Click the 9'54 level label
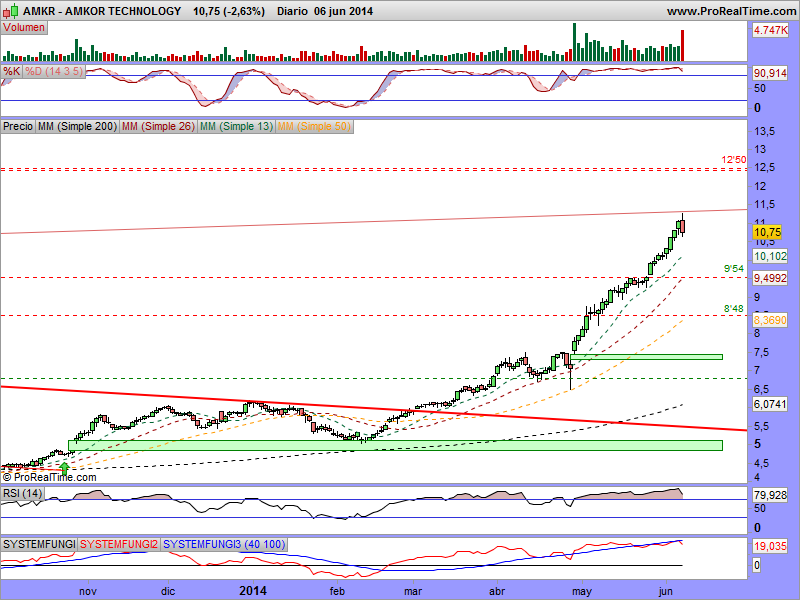The image size is (800, 600). click(x=734, y=268)
